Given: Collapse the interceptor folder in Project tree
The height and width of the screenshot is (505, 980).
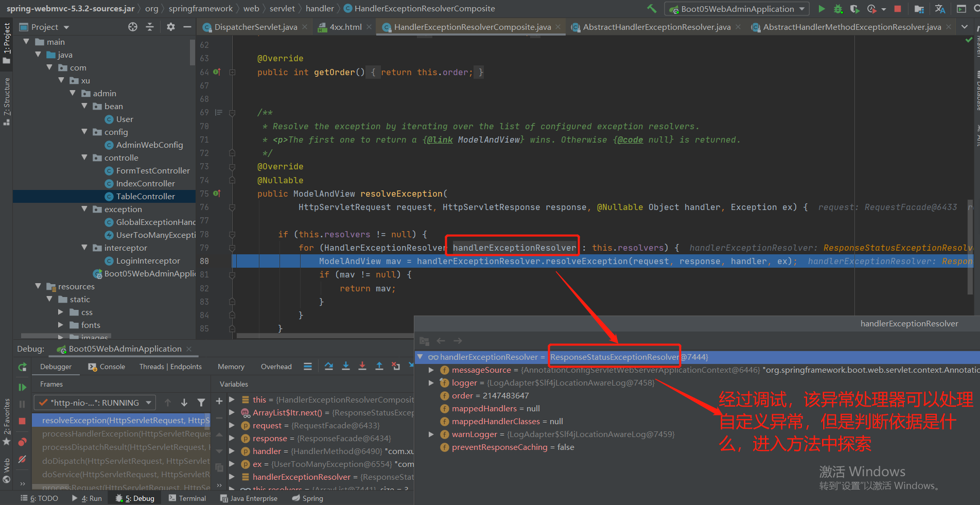Looking at the screenshot, I should [84, 248].
